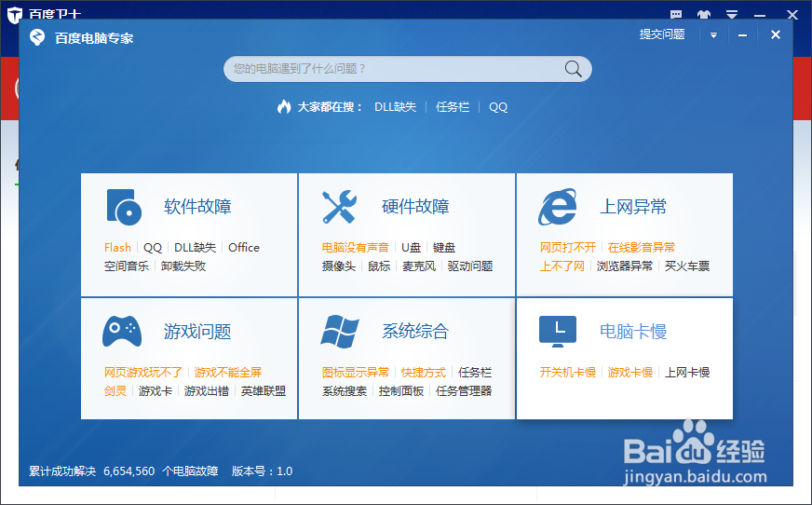812x505 pixels.
Task: Click the 剑灵 link
Action: (115, 391)
